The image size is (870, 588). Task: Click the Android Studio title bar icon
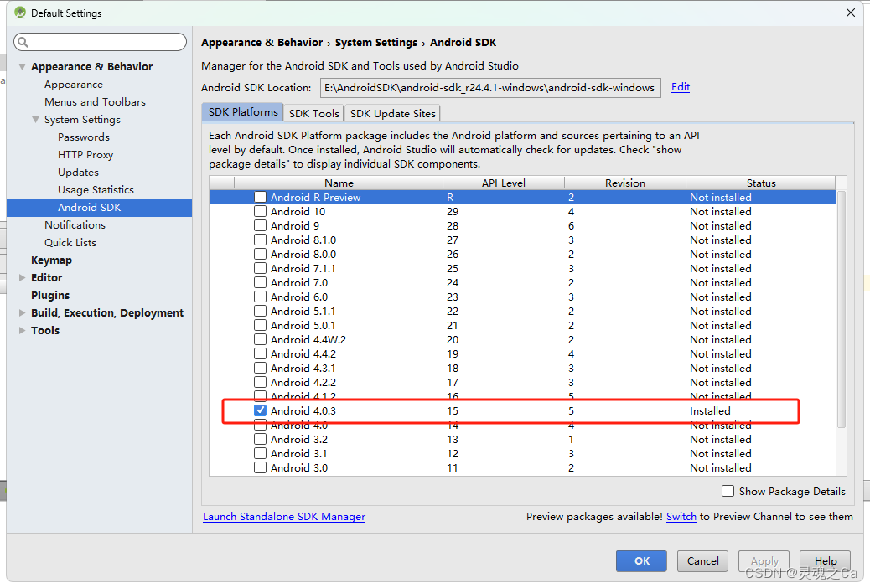[20, 13]
